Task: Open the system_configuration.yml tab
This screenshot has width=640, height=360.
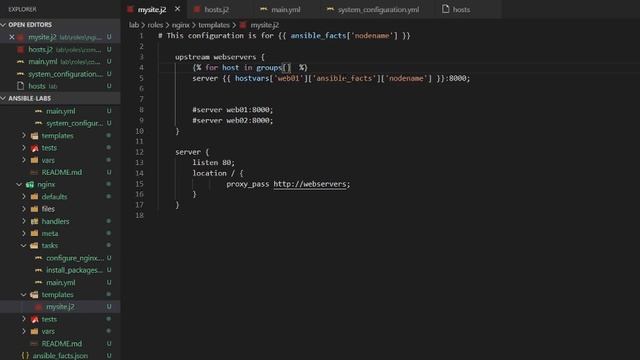Action: coord(378,9)
